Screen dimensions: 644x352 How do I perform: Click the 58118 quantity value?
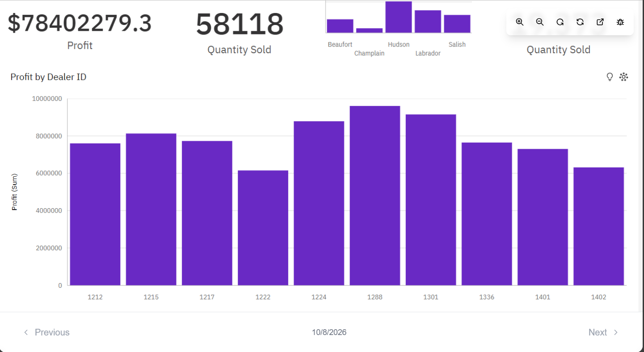point(240,24)
